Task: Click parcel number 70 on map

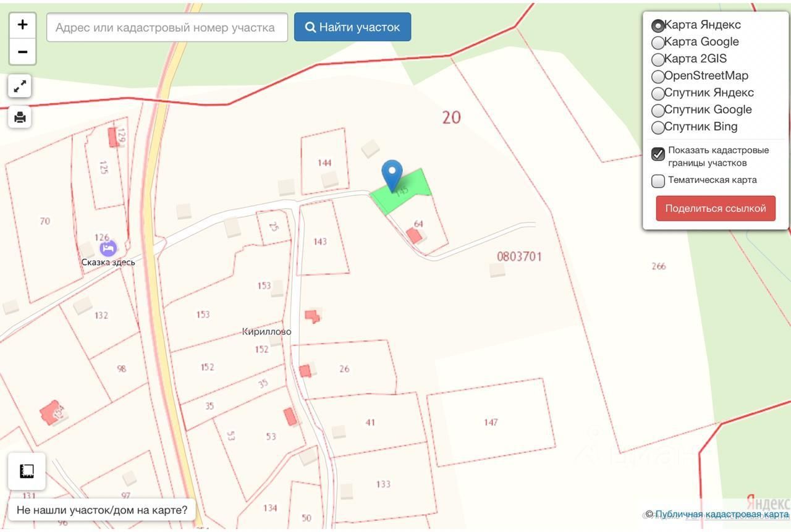Action: tap(44, 221)
